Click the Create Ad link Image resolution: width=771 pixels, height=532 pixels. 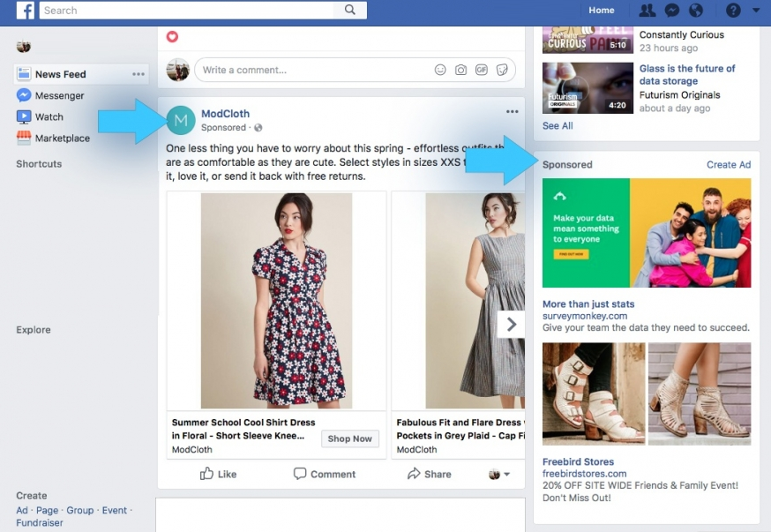[729, 165]
